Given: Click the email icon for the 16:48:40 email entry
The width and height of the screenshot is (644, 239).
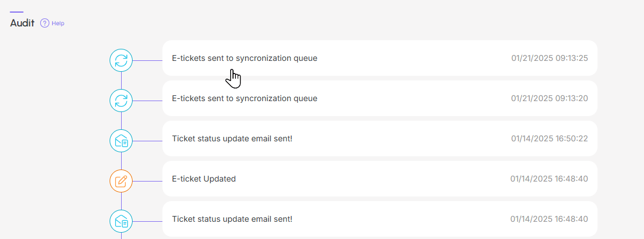Looking at the screenshot, I should point(121,221).
